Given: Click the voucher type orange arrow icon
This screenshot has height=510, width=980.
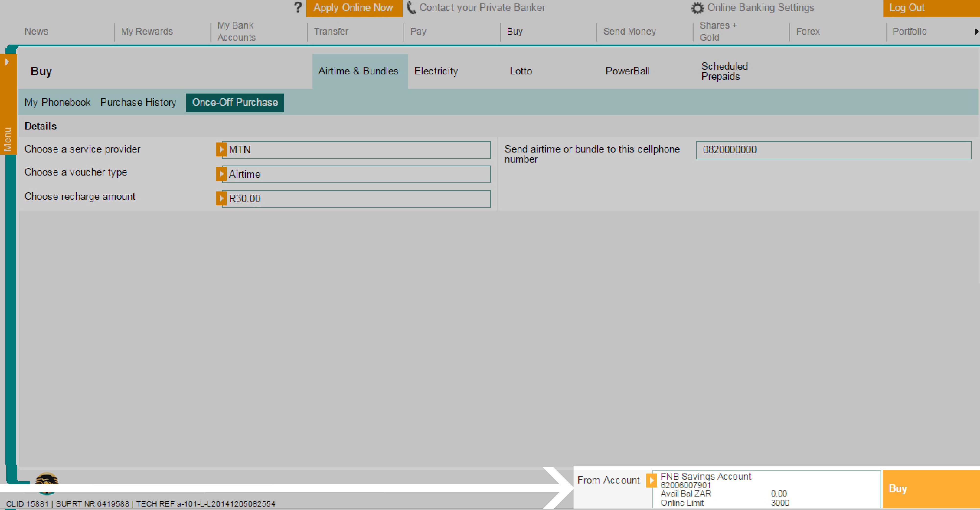Looking at the screenshot, I should pyautogui.click(x=221, y=174).
